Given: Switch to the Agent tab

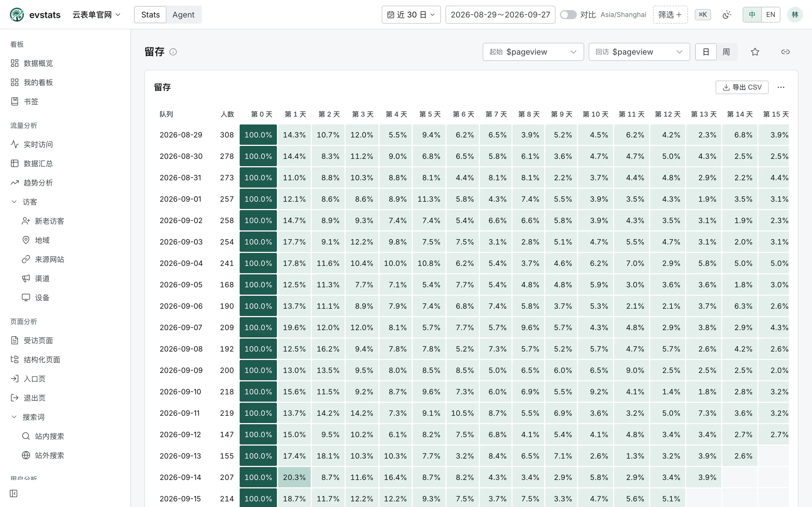Looking at the screenshot, I should point(184,15).
